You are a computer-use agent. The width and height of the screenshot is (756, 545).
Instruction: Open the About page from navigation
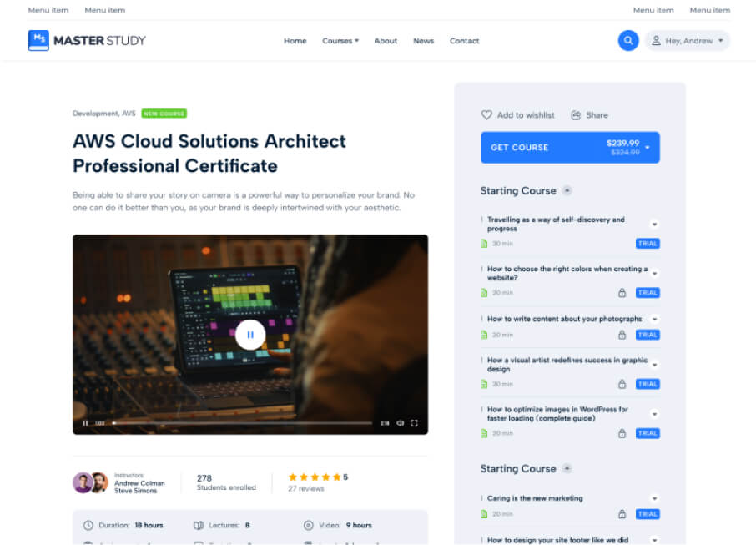386,41
